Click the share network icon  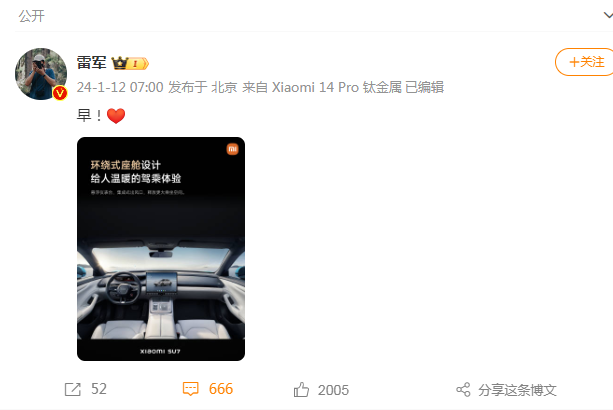463,390
